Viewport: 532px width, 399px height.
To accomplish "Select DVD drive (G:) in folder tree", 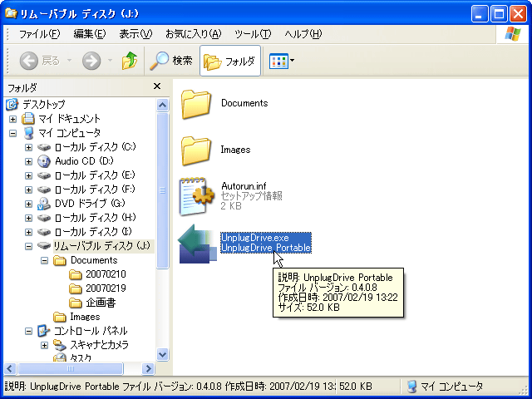I will [x=89, y=203].
